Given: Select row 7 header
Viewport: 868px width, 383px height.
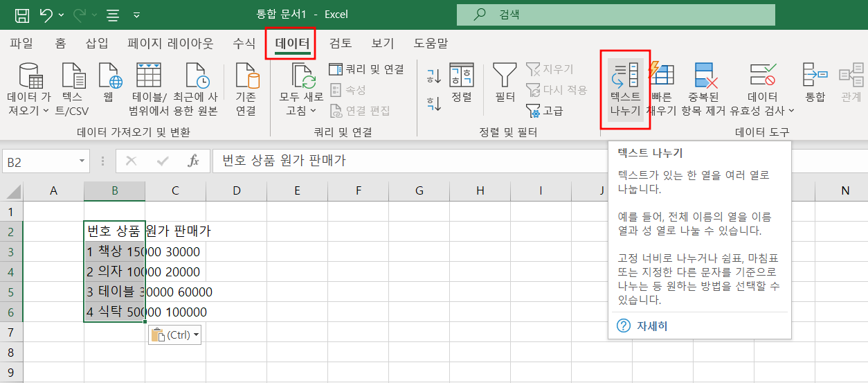Looking at the screenshot, I should point(12,332).
